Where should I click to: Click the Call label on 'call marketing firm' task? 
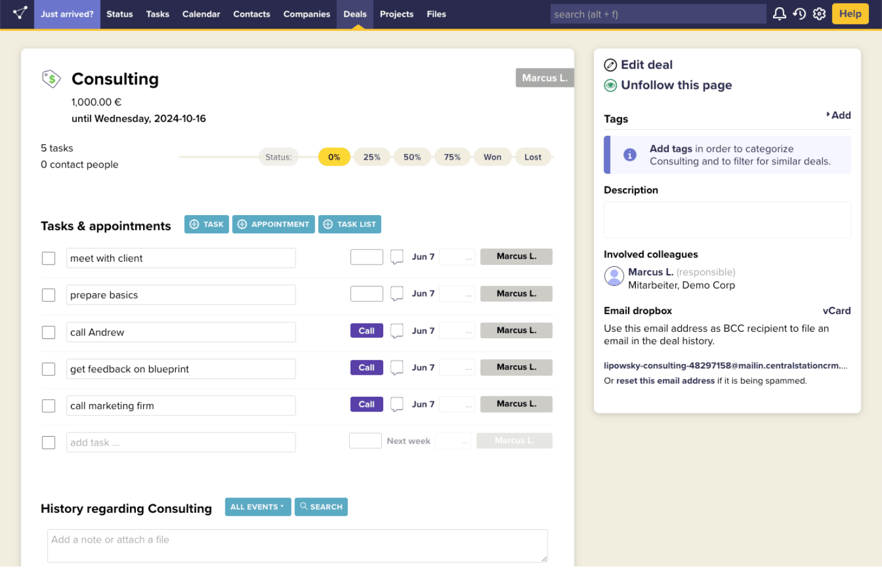(367, 404)
